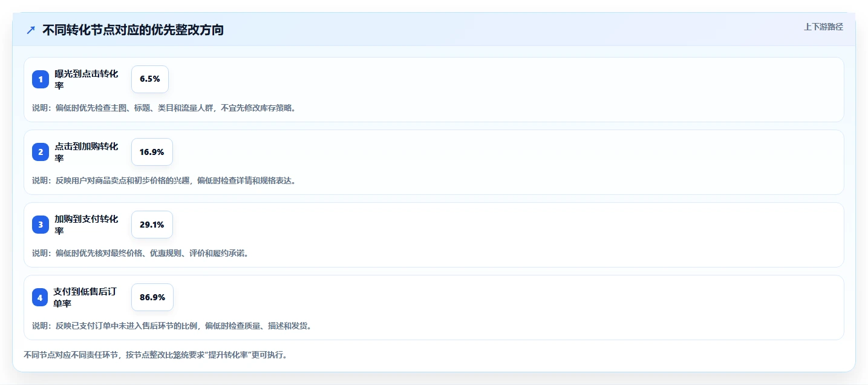
Task: Click the description about 商品卖点和初步价格的兴趣
Action: 164,180
